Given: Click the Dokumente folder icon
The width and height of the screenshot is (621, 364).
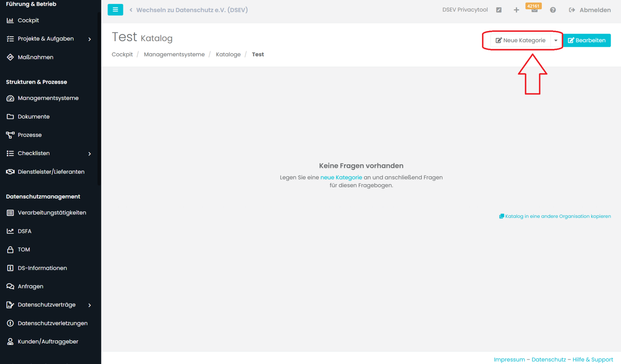Looking at the screenshot, I should (x=10, y=117).
